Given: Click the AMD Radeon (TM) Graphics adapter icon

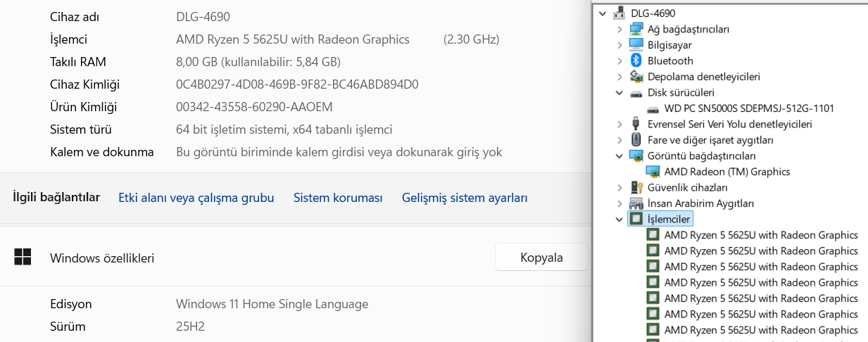Looking at the screenshot, I should pos(653,172).
